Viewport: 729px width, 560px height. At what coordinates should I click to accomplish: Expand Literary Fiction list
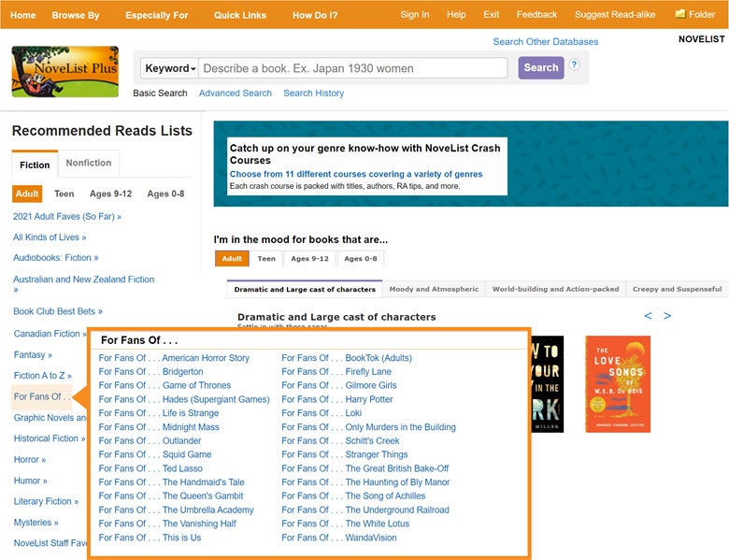coord(46,501)
